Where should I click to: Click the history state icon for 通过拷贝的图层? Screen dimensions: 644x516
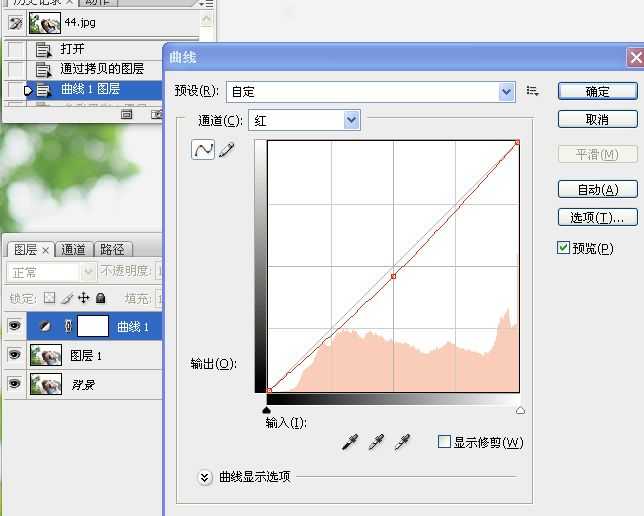(x=43, y=69)
